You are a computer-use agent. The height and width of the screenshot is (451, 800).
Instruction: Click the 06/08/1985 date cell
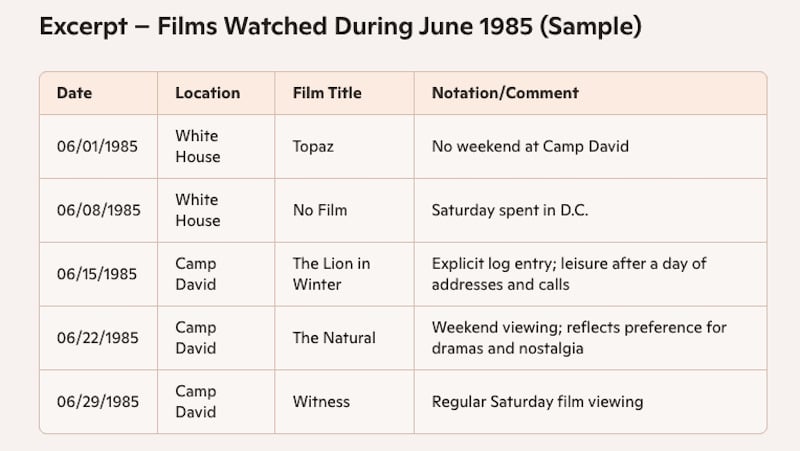(98, 210)
